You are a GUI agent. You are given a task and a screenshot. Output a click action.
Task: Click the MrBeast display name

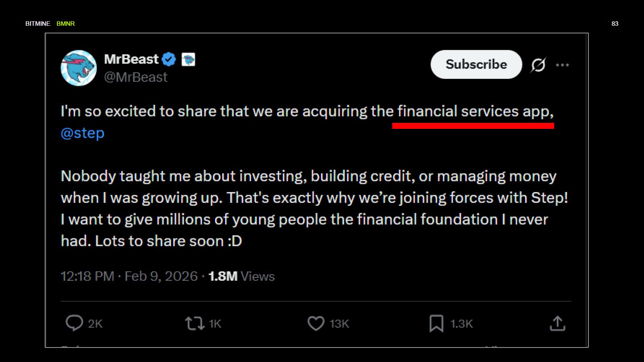tap(131, 59)
